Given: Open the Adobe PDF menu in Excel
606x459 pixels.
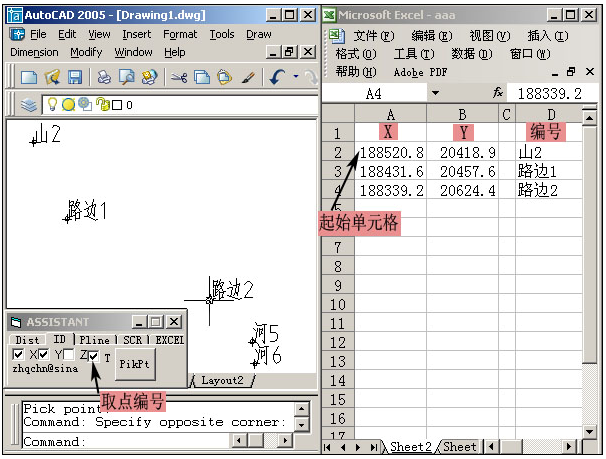Looking at the screenshot, I should (x=420, y=72).
